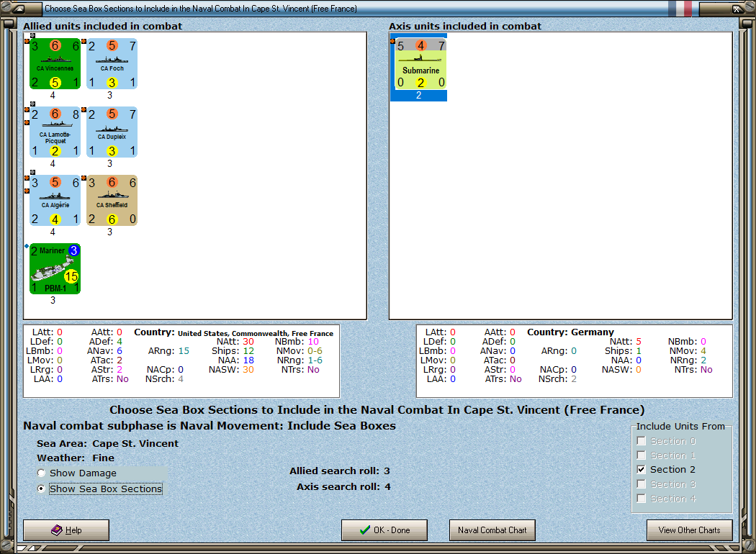Screen dimensions: 756x554
Task: Click the Axis NAtt value 5
Action: (x=639, y=342)
